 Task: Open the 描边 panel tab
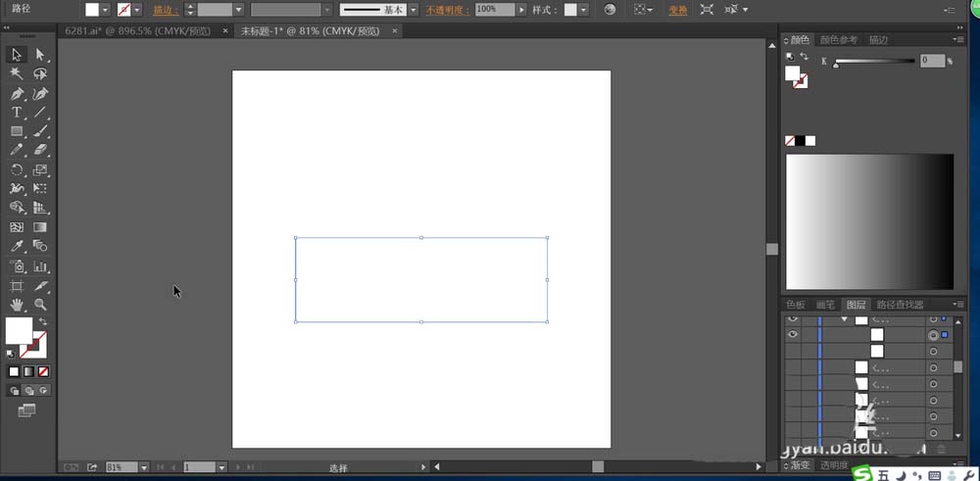tap(878, 39)
